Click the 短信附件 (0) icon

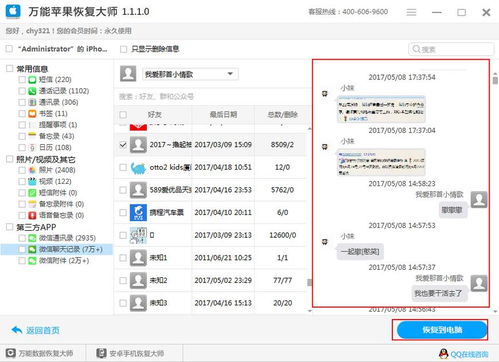[32, 193]
